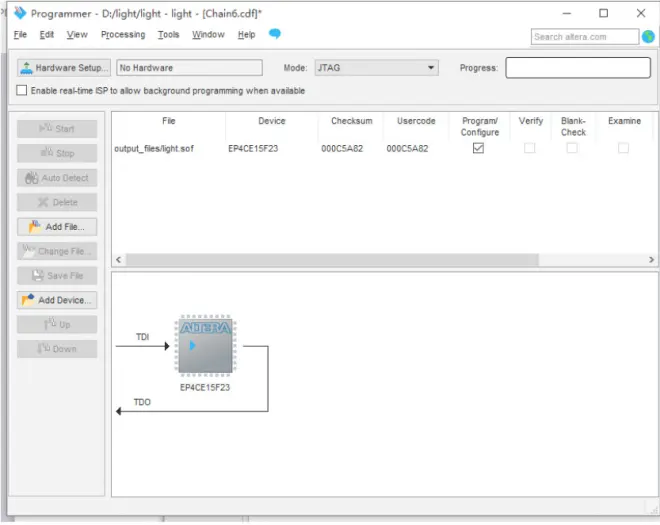
Task: Click the blue feedback chat icon
Action: click(275, 33)
